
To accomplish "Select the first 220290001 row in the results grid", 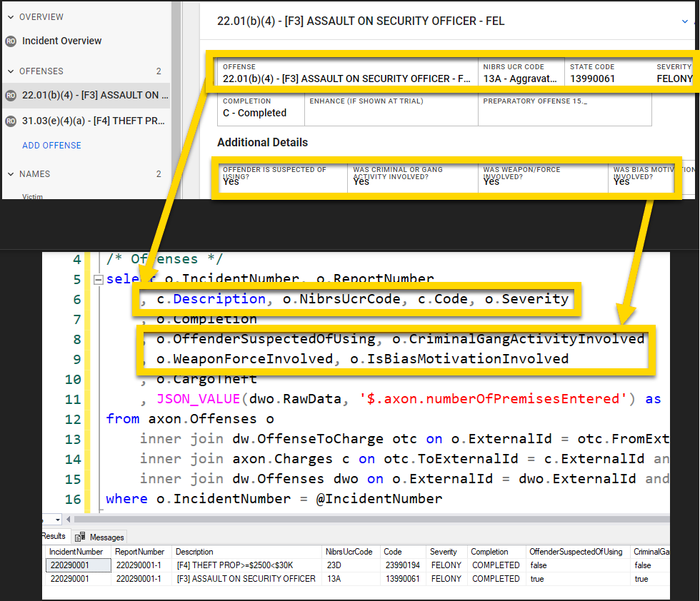I will tap(75, 565).
